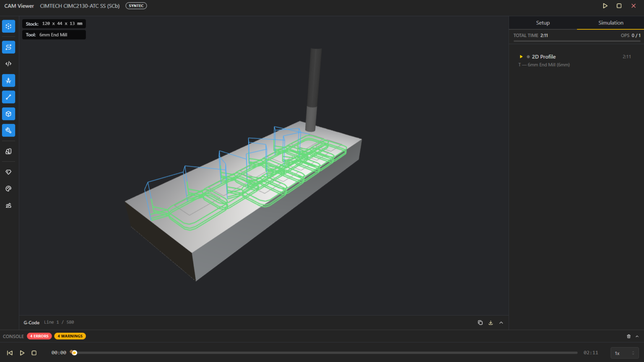The height and width of the screenshot is (362, 644).
Task: Expand the G-Code panel chevron
Action: click(x=501, y=323)
